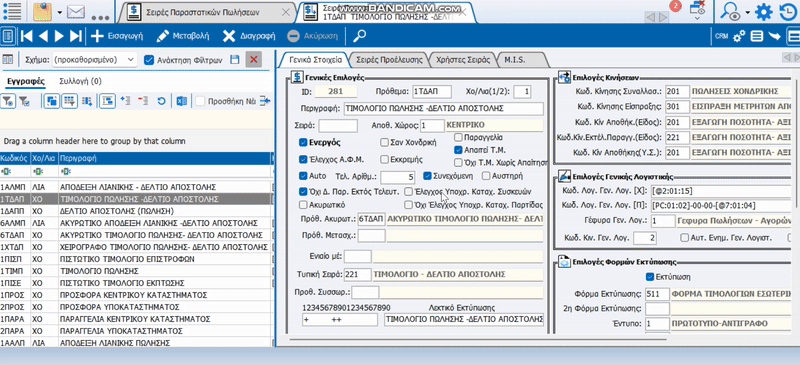
Task: Select the Εγγραφές tab
Action: [26, 81]
